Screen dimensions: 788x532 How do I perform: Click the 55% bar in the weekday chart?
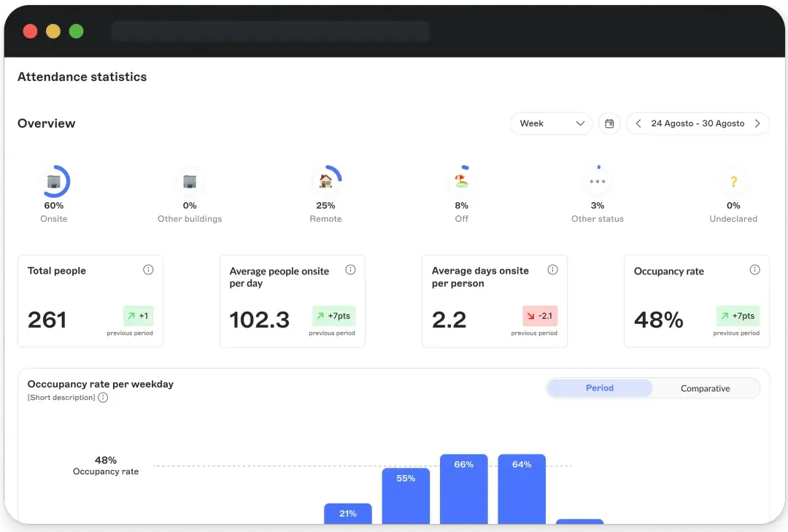(406, 496)
